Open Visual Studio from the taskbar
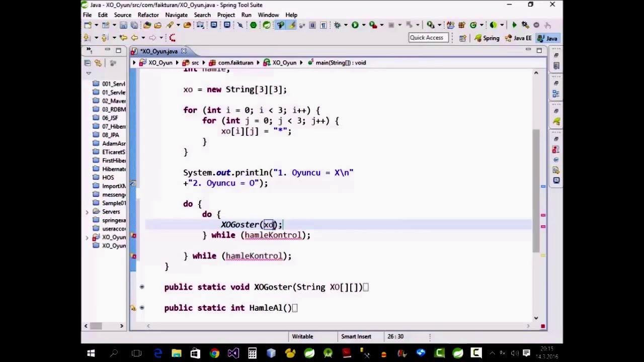This screenshot has height=362, width=644. tap(233, 353)
